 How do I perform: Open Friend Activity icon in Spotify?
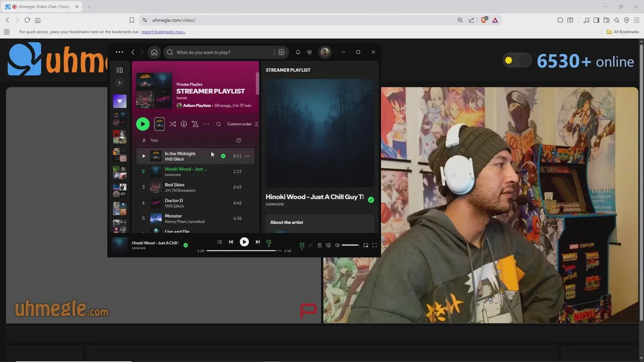(x=309, y=52)
